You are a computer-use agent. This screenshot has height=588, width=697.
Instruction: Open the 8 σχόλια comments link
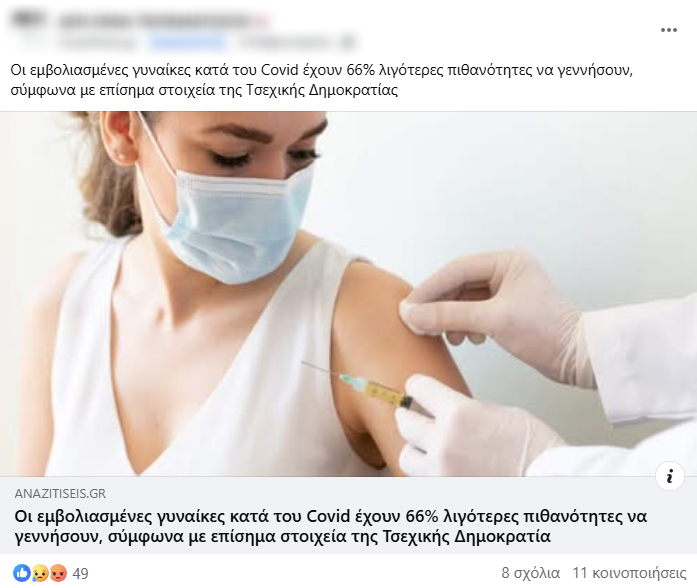(x=530, y=573)
